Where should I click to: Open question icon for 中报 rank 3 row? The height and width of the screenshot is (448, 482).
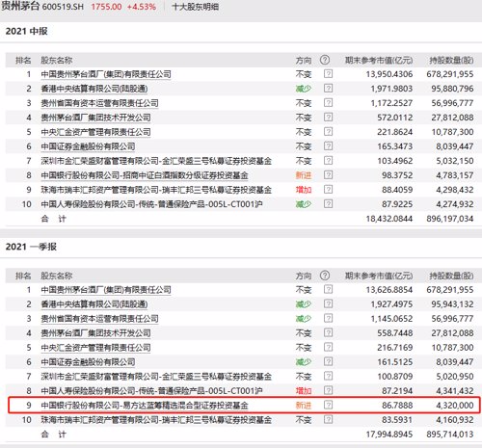pos(328,103)
